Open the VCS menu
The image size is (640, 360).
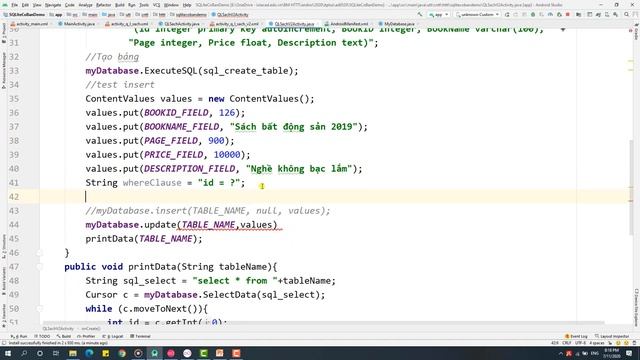tap(156, 5)
